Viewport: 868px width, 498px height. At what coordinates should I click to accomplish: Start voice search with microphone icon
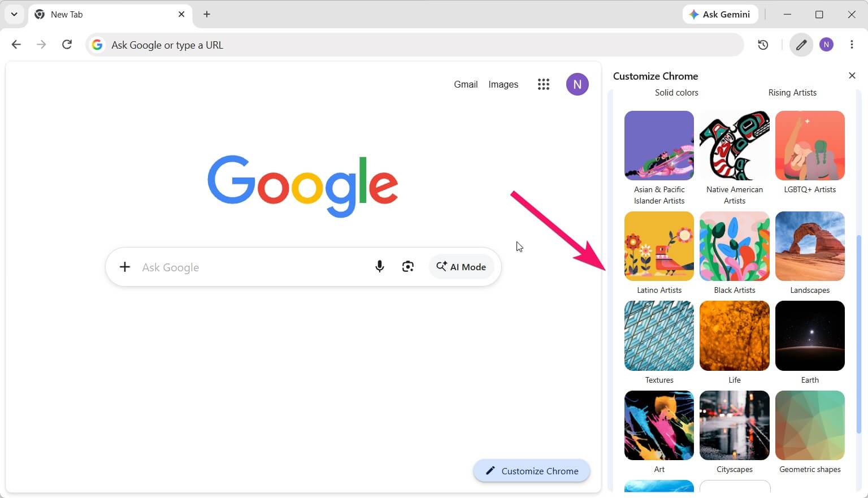(x=380, y=267)
